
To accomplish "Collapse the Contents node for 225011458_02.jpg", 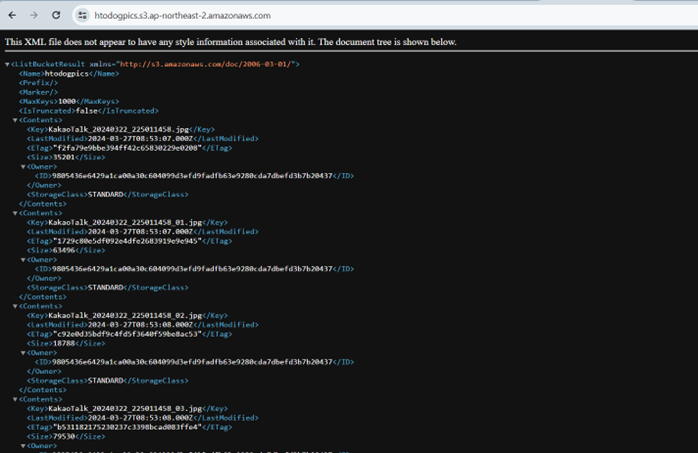I will pos(15,307).
